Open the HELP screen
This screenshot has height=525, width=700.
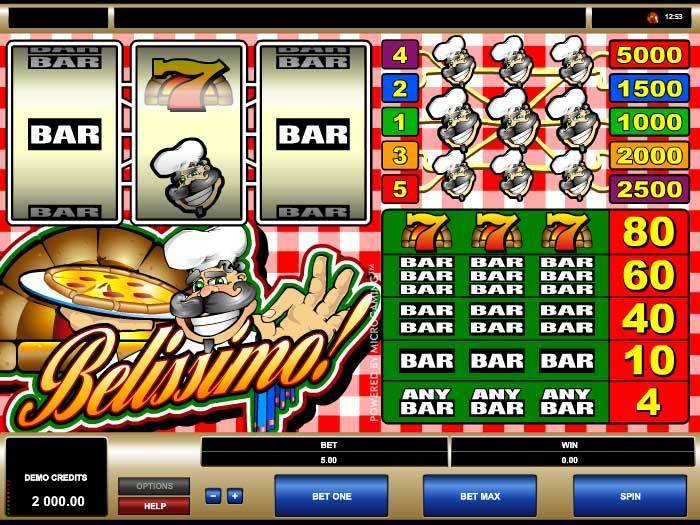click(x=154, y=506)
